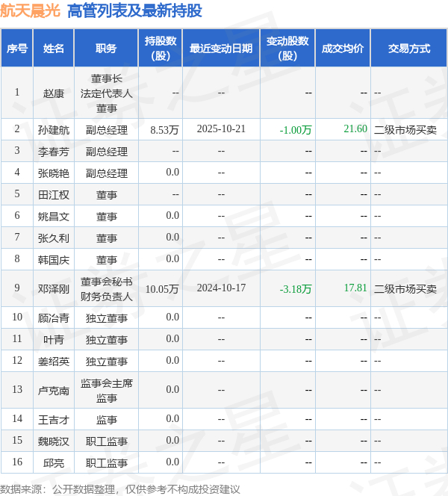Image resolution: width=448 pixels, height=496 pixels.
Task: Click 独立董事 in 叶青's row
Action: 106,339
